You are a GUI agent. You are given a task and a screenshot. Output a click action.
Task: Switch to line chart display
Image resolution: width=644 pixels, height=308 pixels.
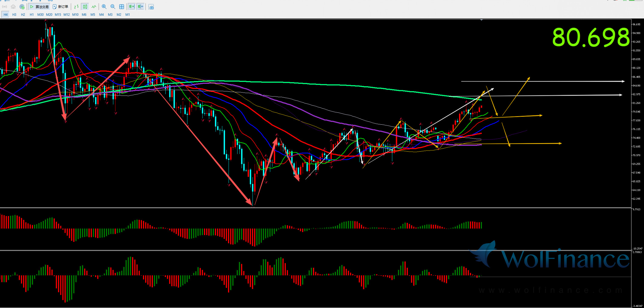point(94,7)
